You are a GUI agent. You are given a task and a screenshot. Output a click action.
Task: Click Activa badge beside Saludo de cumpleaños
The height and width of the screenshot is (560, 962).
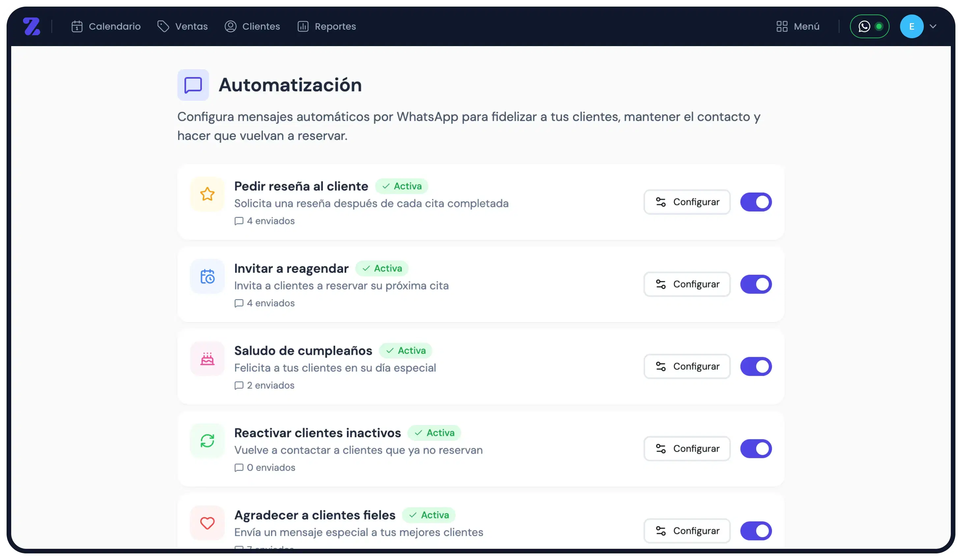click(x=406, y=351)
